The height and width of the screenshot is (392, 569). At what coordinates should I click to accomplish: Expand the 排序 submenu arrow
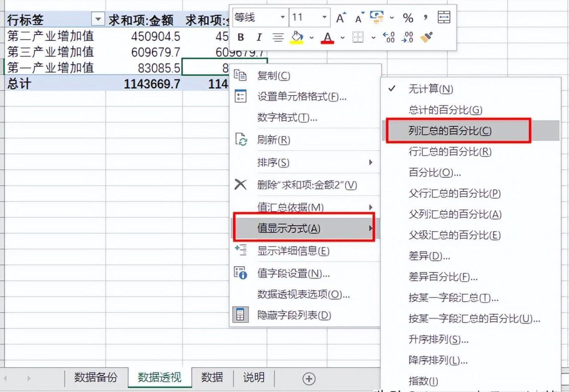click(370, 162)
